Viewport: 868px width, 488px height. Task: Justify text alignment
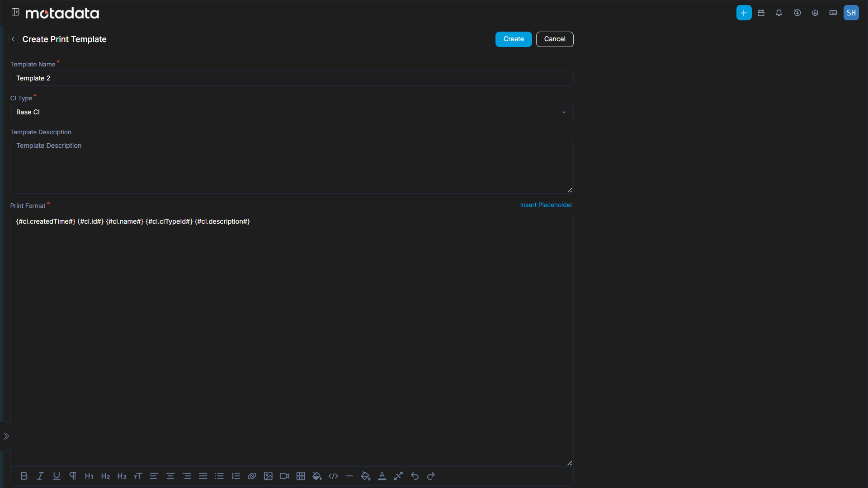click(203, 476)
